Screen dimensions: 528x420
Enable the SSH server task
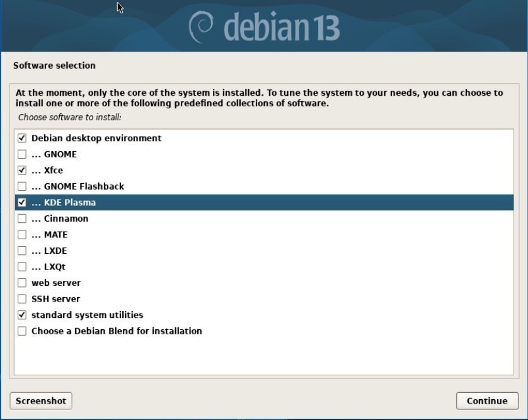tap(22, 298)
